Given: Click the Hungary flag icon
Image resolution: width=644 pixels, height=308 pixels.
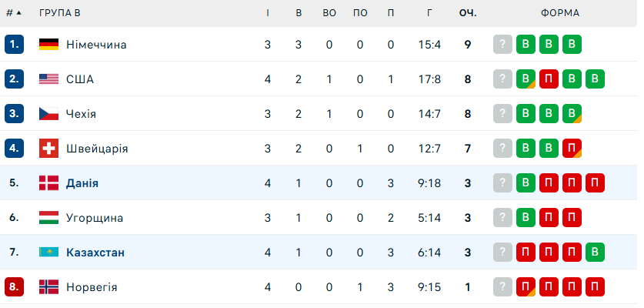Looking at the screenshot, I should [x=49, y=218].
